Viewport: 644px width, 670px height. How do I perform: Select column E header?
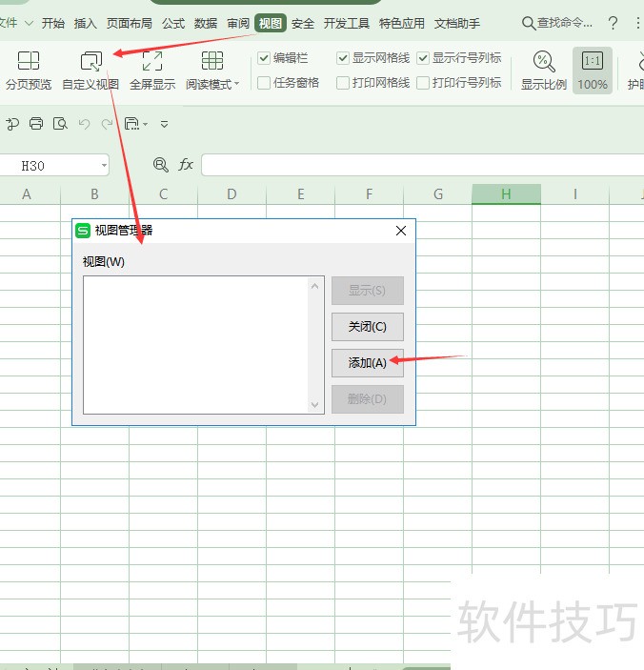tap(301, 194)
